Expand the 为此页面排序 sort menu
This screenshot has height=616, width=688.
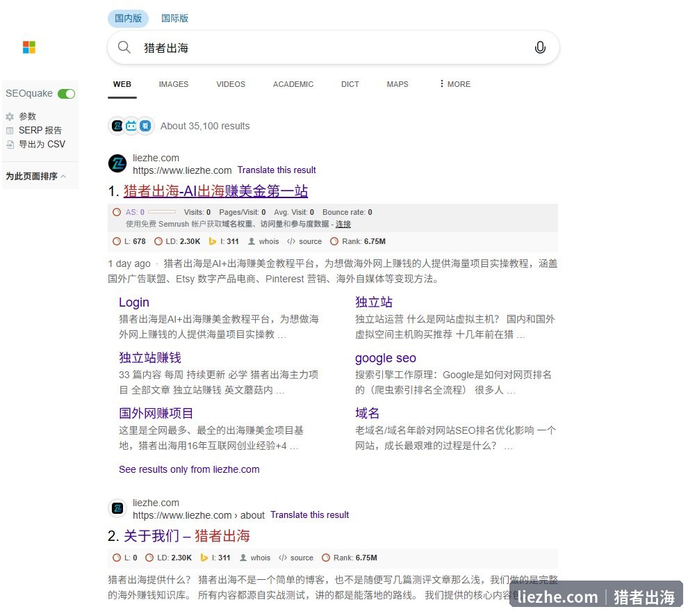[36, 176]
